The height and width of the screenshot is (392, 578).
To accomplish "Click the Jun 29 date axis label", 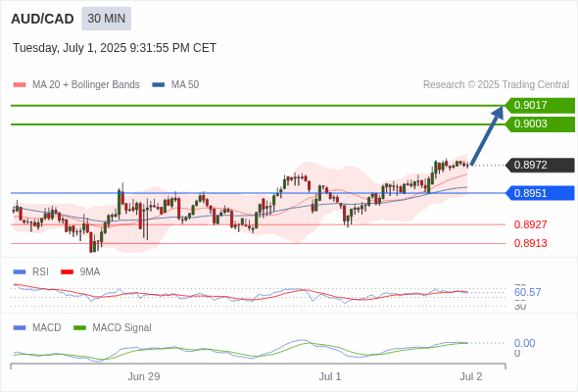I will tap(144, 376).
